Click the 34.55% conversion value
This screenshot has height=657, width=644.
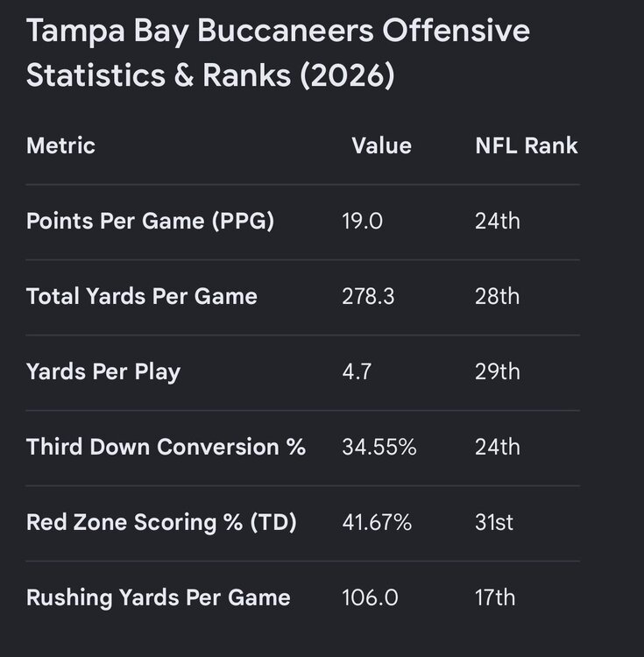pos(379,447)
